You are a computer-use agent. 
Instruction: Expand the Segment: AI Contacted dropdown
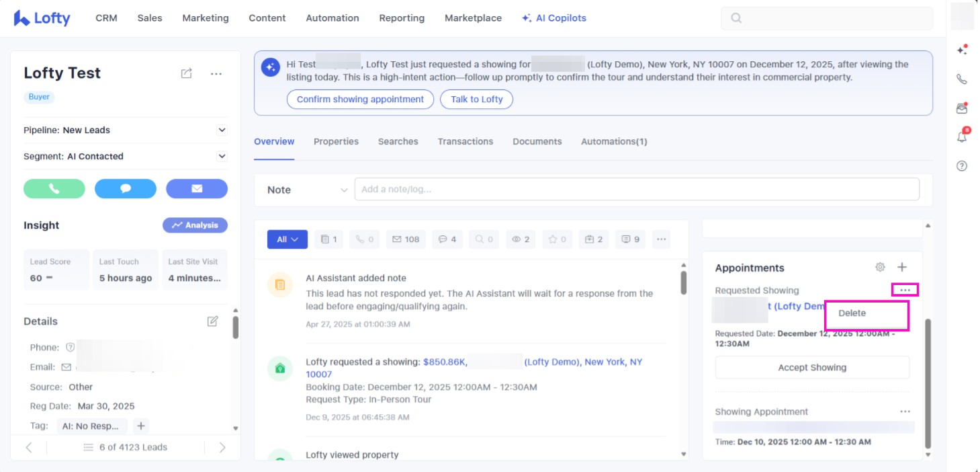coord(222,156)
